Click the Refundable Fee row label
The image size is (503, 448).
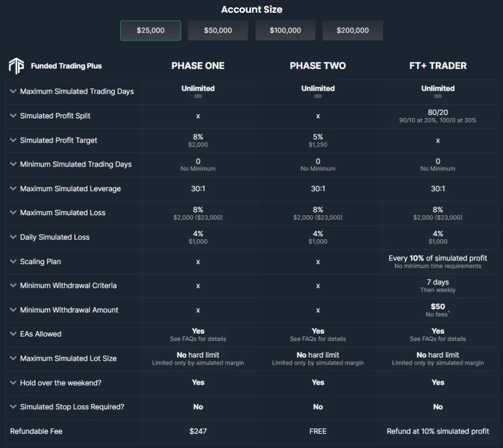click(x=36, y=431)
